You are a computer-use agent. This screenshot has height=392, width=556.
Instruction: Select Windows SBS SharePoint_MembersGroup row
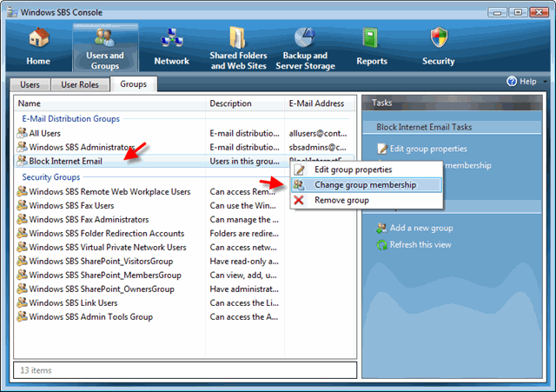point(184,275)
